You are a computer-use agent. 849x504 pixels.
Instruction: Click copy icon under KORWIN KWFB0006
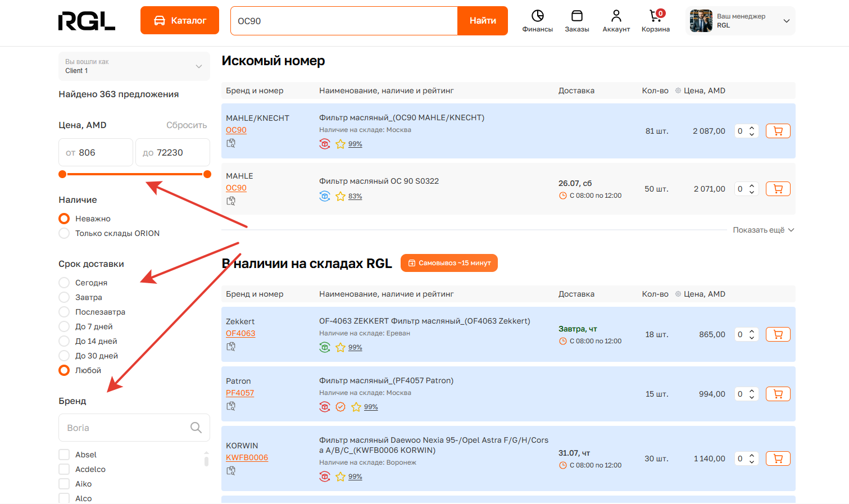coord(231,471)
